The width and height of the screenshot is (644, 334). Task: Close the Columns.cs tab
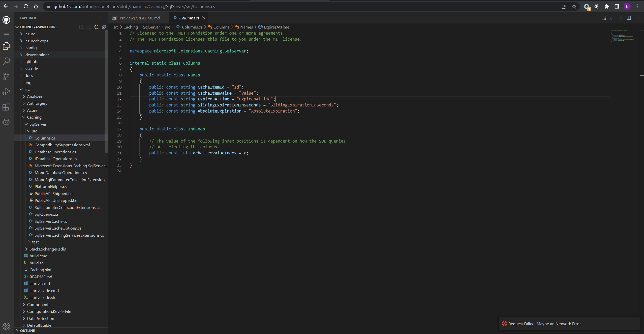(x=204, y=18)
